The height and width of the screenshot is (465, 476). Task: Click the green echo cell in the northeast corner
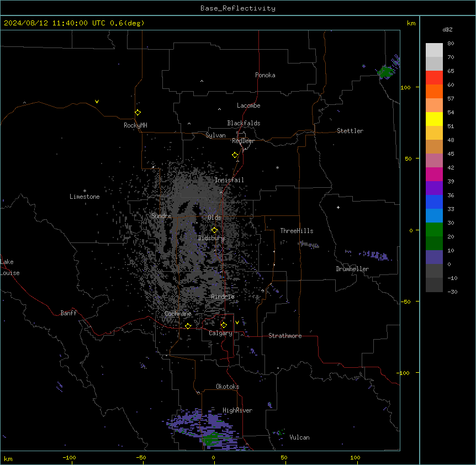tap(385, 72)
